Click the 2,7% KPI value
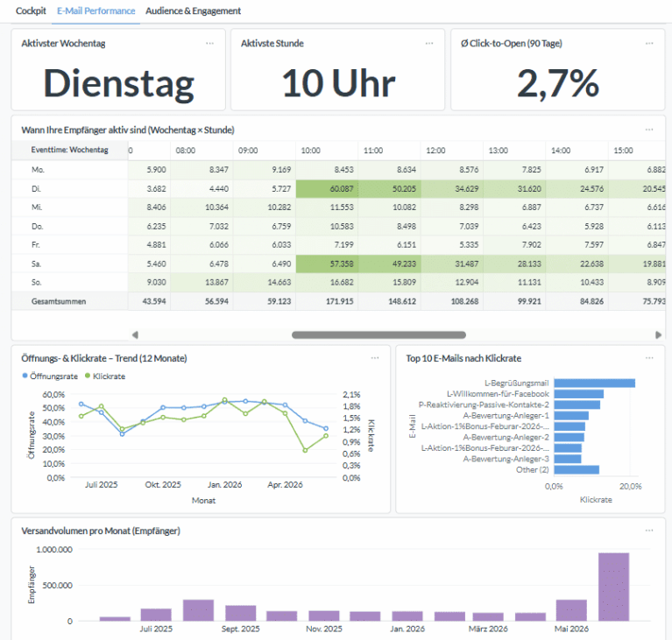 coord(557,83)
